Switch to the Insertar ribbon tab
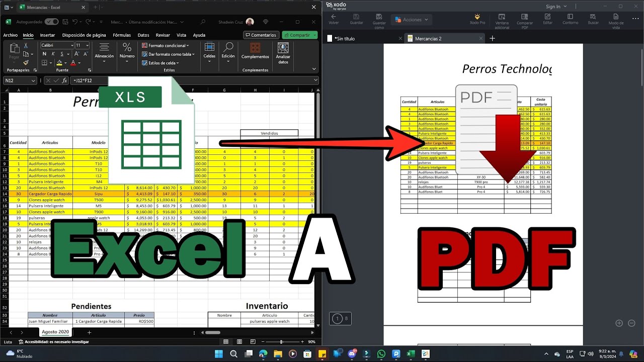 click(x=47, y=35)
